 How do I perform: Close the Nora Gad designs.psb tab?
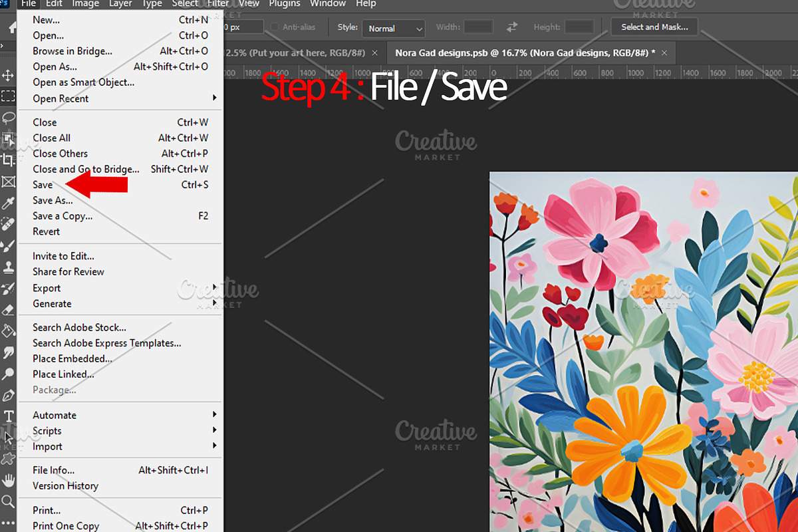[x=664, y=53]
